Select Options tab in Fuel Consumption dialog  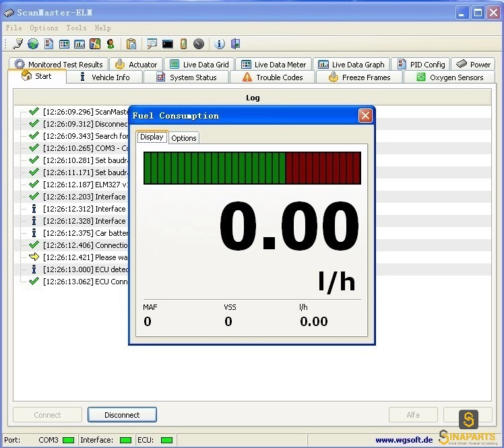184,138
